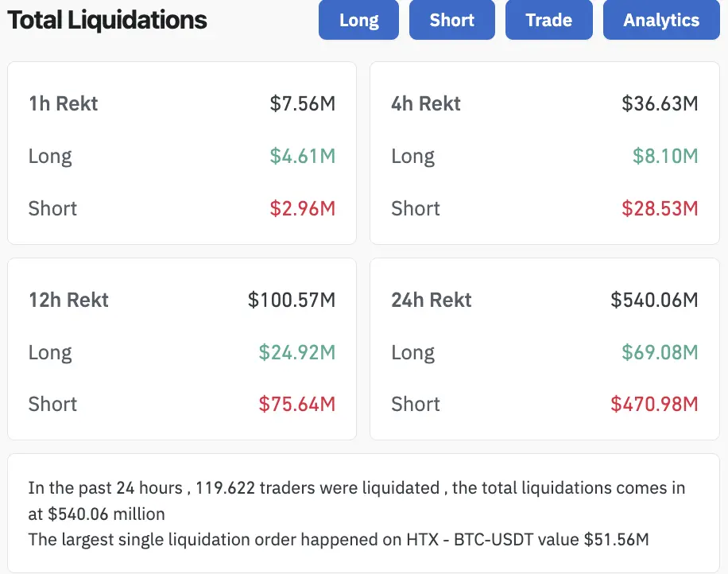Screen dimensions: 728x574
Task: Select the 1h Rekt total $7.56M
Action: [x=302, y=103]
